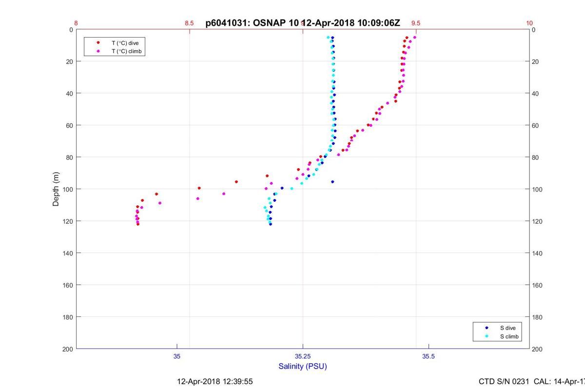Click the salinity tick label "35.25"
Viewport: 585px width, 392px height.
tap(303, 356)
